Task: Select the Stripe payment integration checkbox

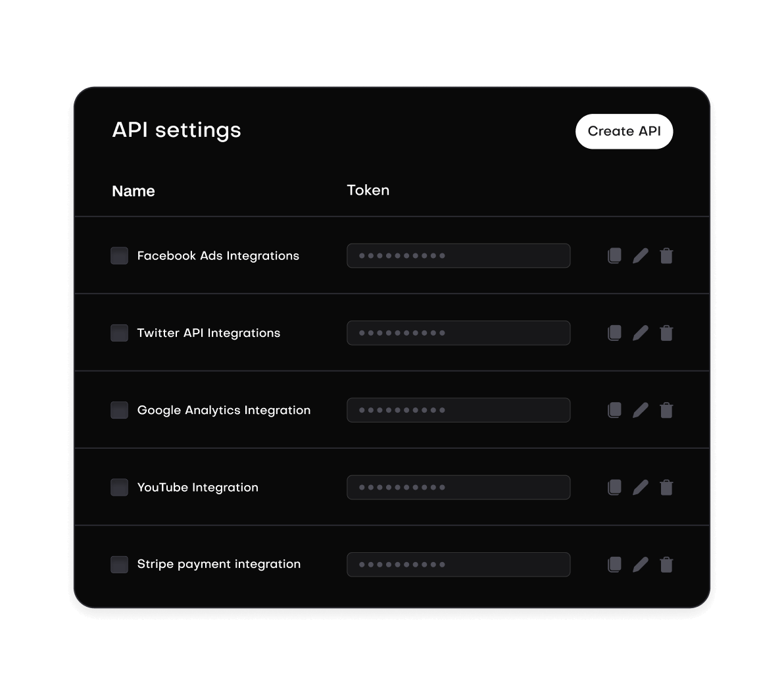Action: (x=119, y=564)
